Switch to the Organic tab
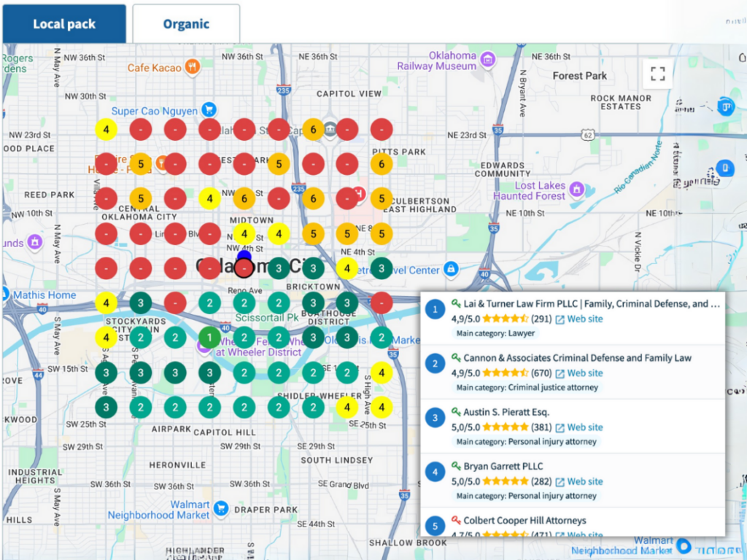747x560 pixels. 186,24
